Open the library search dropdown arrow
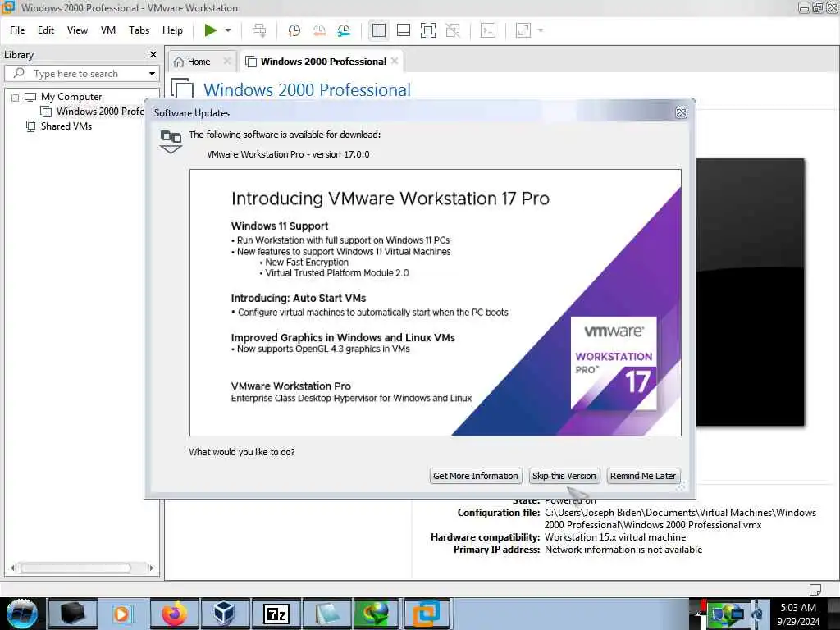The image size is (840, 630). 152,74
